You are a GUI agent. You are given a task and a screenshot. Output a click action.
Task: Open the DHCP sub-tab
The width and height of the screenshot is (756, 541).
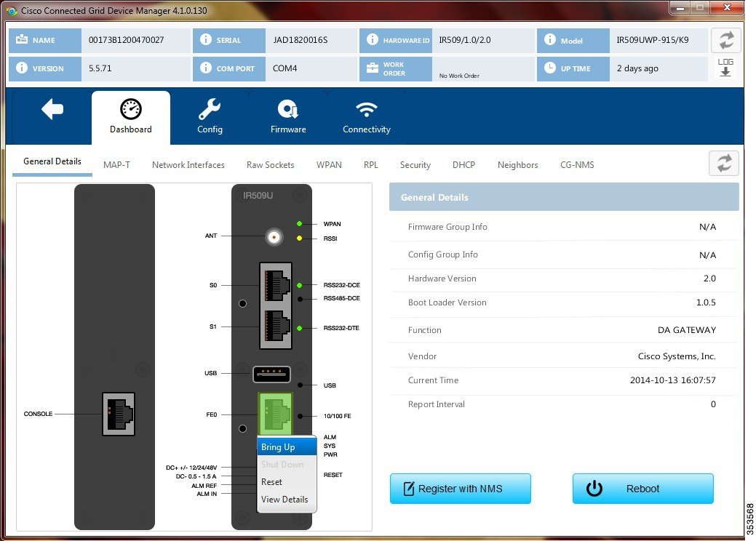tap(463, 165)
